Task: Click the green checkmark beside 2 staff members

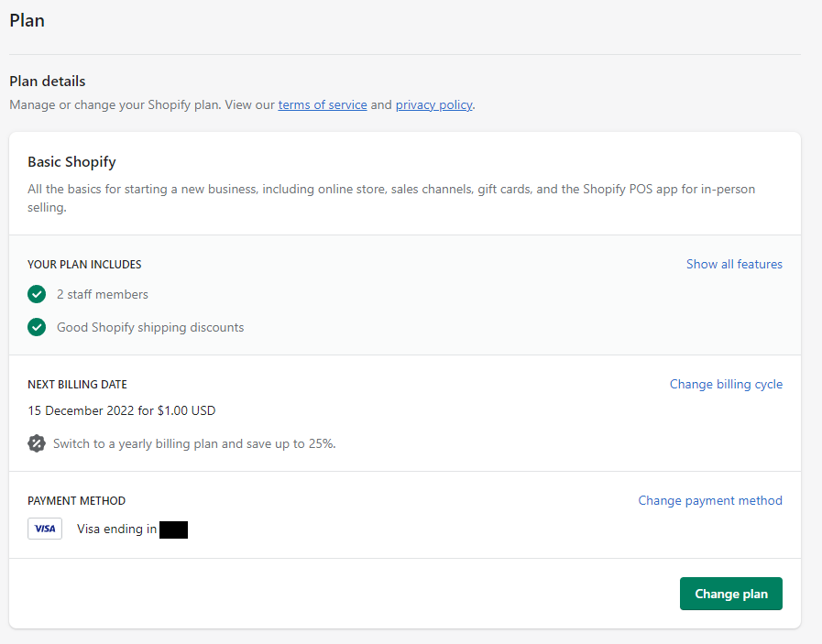Action: click(x=37, y=294)
